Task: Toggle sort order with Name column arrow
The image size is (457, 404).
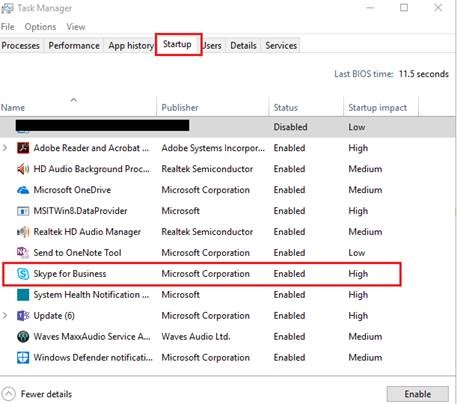Action: [74, 100]
